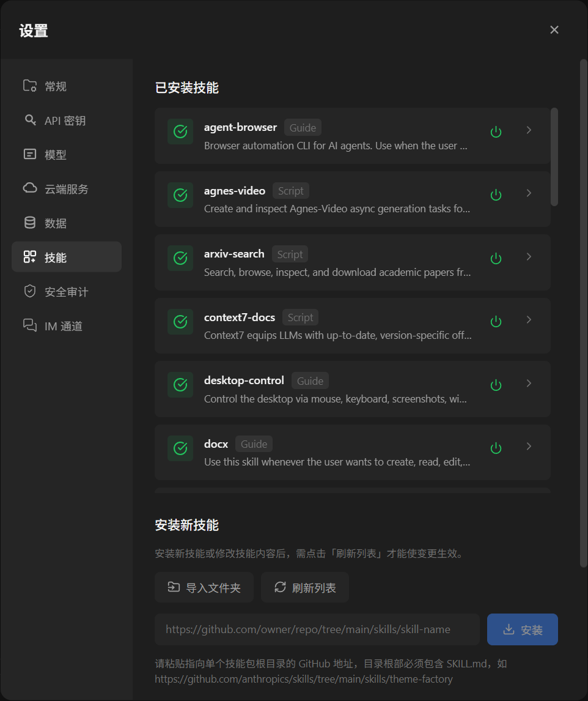
Task: Click the refresh arrows icon on 刷新列表
Action: tap(280, 587)
